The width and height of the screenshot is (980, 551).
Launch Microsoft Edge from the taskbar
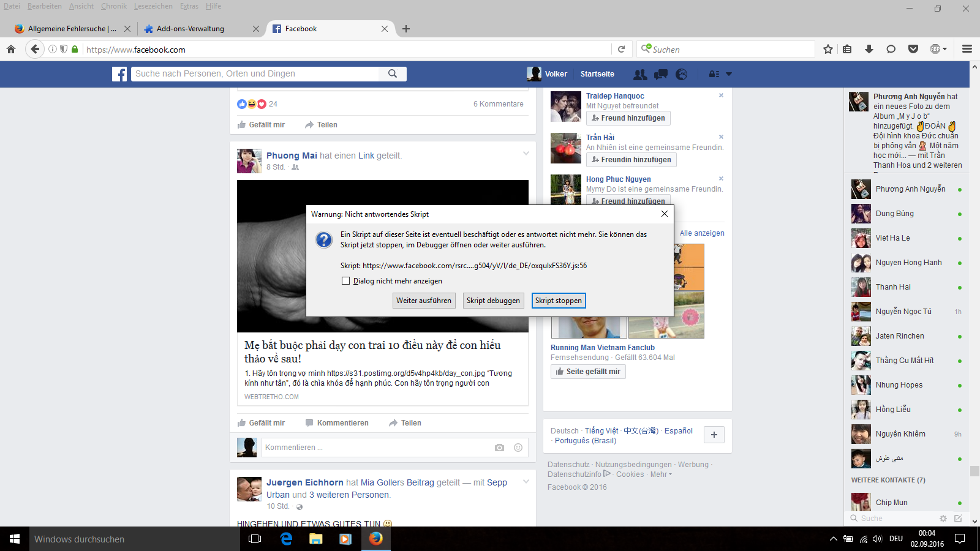coord(286,539)
